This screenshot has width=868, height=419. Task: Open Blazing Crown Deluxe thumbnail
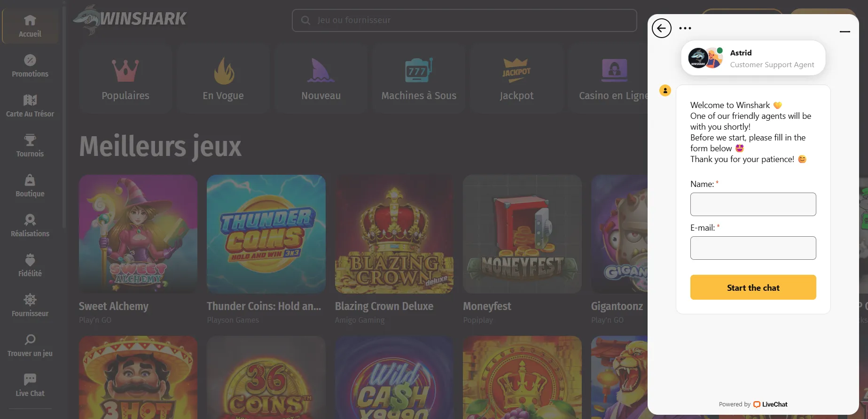pos(394,234)
